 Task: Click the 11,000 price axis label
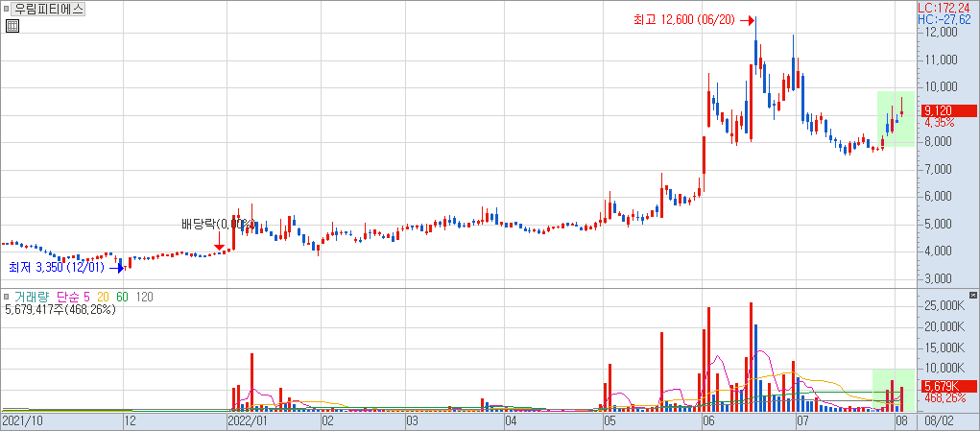tap(940, 60)
